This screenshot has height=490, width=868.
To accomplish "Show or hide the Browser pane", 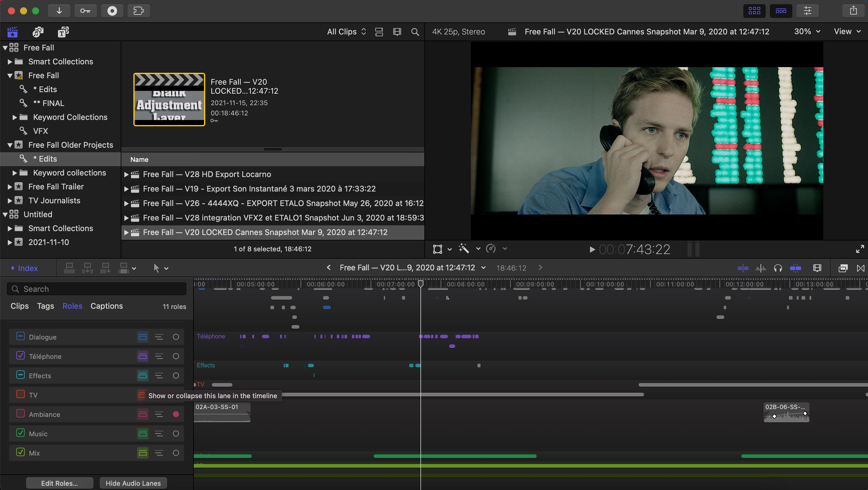I will 754,11.
